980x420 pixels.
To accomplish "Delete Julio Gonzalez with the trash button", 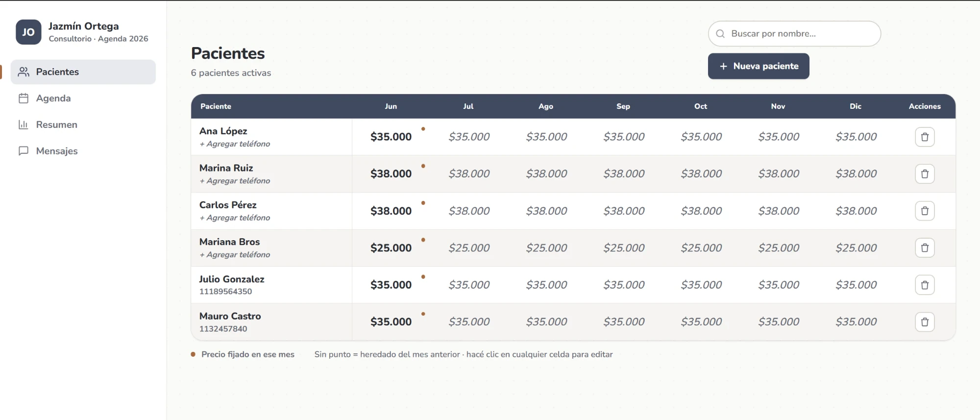I will click(x=925, y=285).
